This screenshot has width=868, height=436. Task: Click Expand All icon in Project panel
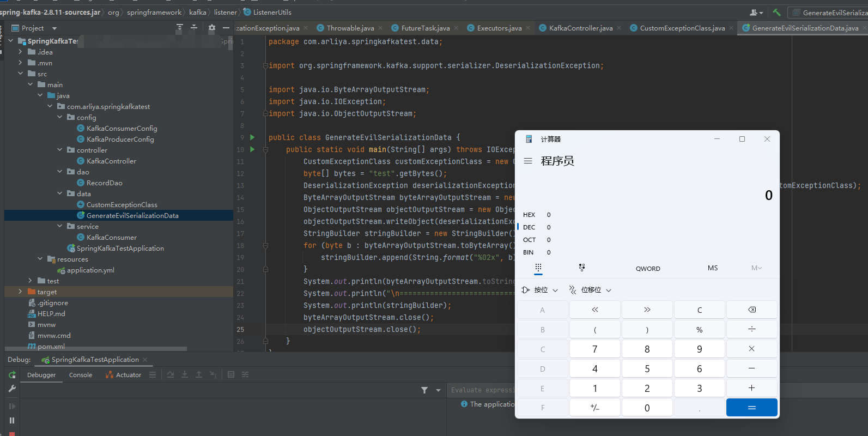180,28
